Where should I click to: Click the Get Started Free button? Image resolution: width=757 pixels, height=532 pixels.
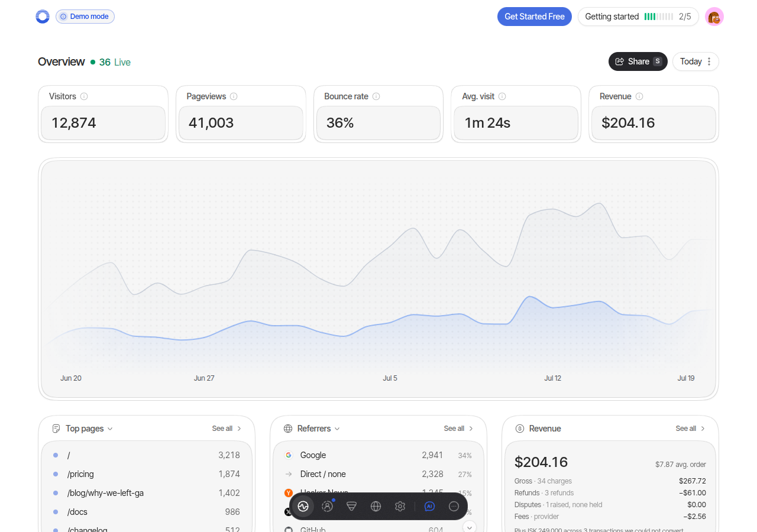pos(535,17)
